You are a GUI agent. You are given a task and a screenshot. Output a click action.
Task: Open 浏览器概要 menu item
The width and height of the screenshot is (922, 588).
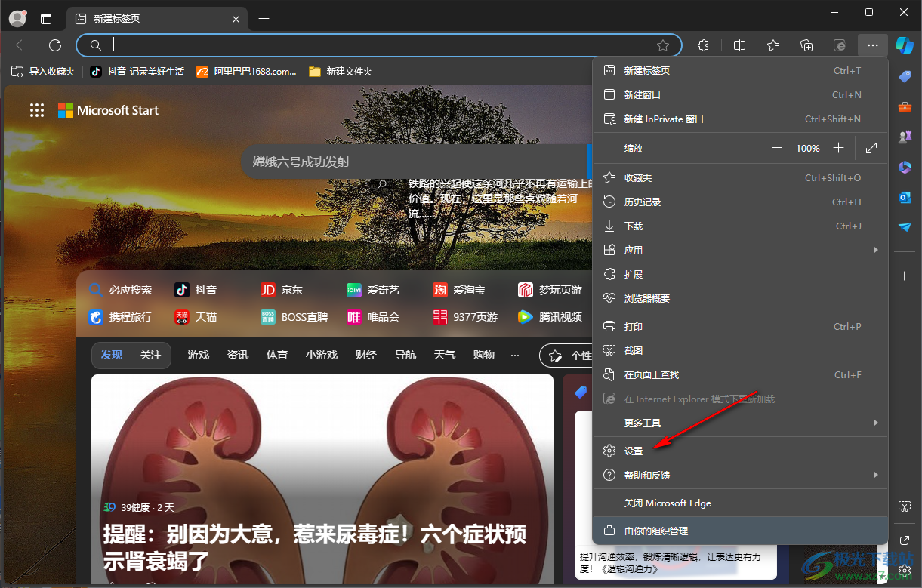coord(740,298)
